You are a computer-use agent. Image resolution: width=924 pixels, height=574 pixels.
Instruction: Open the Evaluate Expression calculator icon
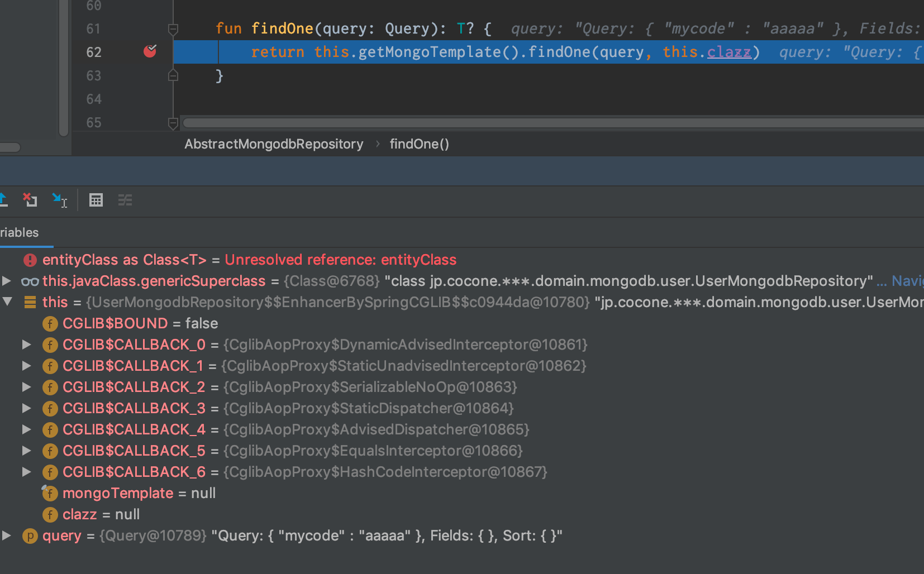click(96, 200)
